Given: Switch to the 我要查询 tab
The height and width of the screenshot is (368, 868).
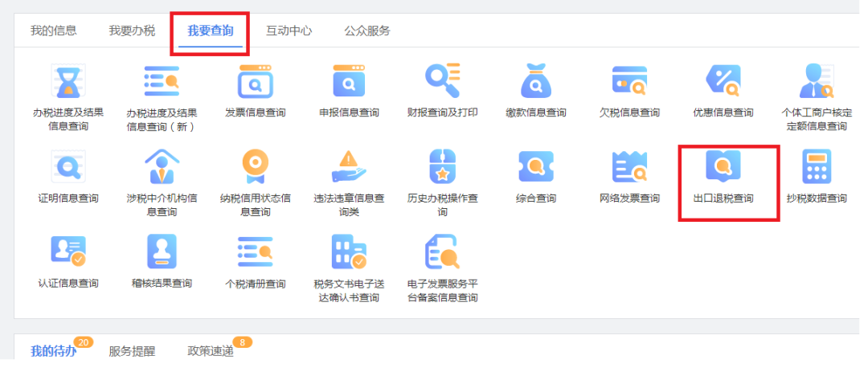Looking at the screenshot, I should (210, 31).
